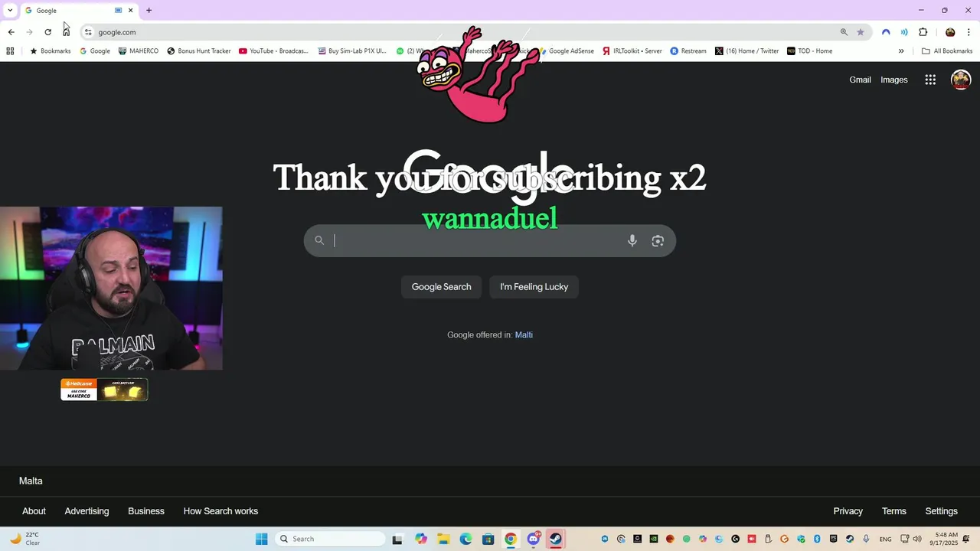Click the site information icon beside google.com

click(88, 32)
